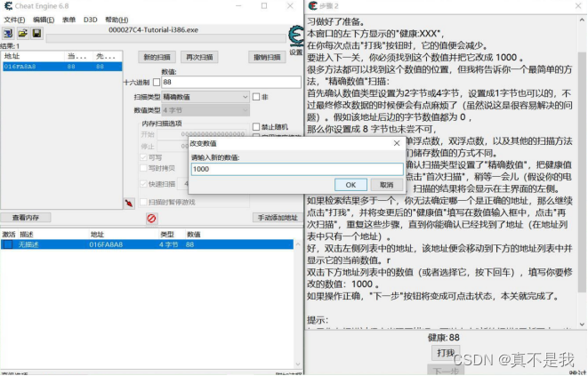This screenshot has width=588, height=376.
Task: Click the 撤销扫描 button
Action: tap(267, 57)
